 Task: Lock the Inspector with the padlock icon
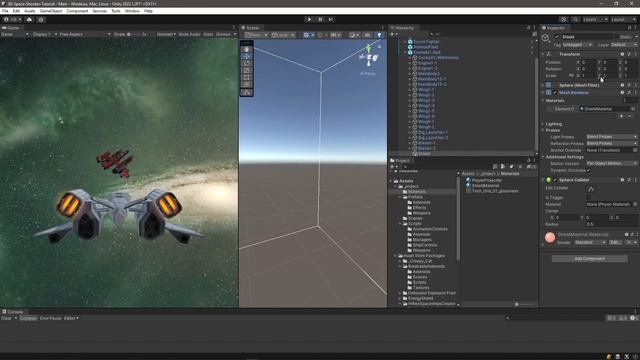(x=630, y=28)
